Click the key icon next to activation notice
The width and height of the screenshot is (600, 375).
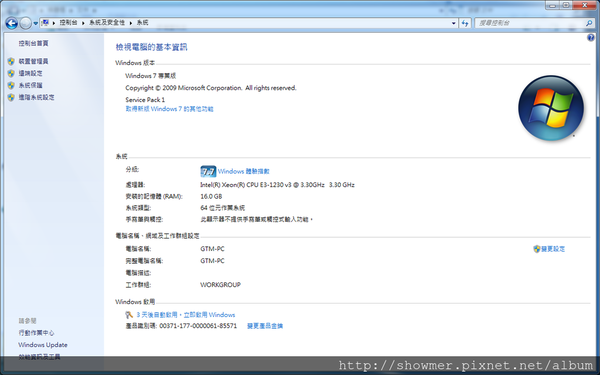129,315
